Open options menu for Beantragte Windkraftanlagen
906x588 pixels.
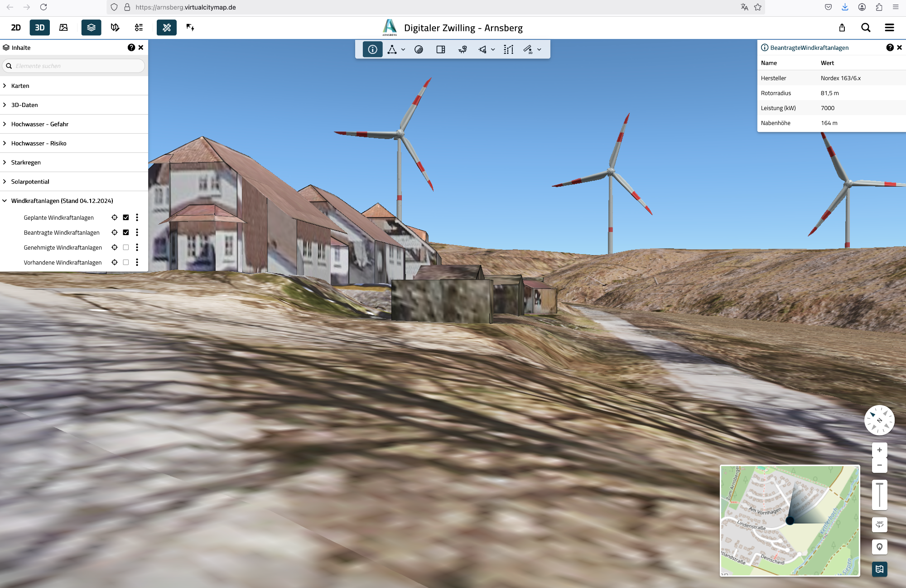pos(137,232)
